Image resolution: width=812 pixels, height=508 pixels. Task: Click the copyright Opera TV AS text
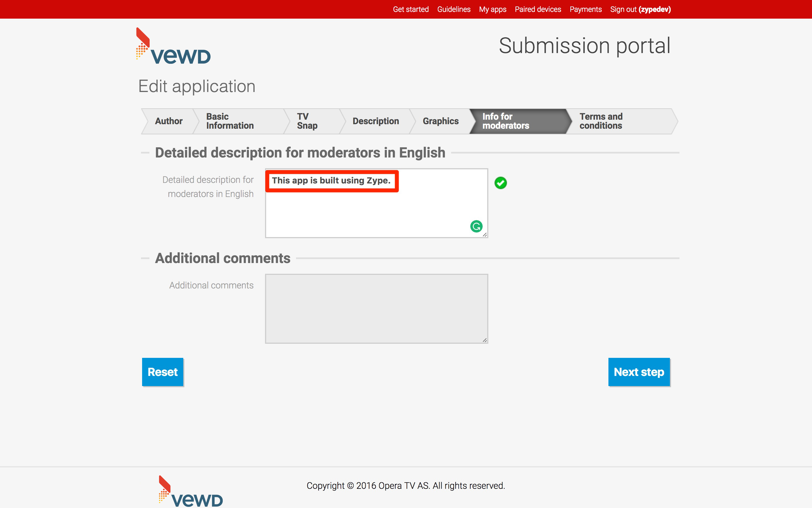coord(406,485)
